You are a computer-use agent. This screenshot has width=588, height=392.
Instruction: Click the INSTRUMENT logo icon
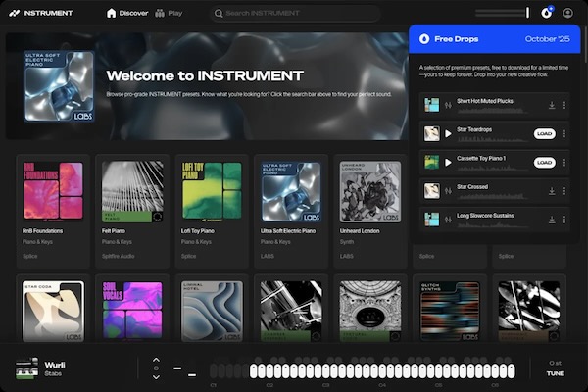pyautogui.click(x=14, y=13)
